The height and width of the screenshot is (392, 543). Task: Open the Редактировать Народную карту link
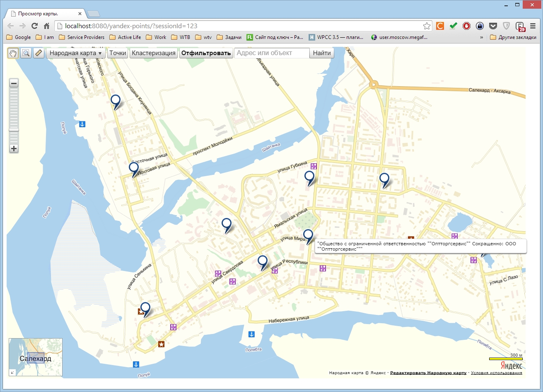click(428, 373)
